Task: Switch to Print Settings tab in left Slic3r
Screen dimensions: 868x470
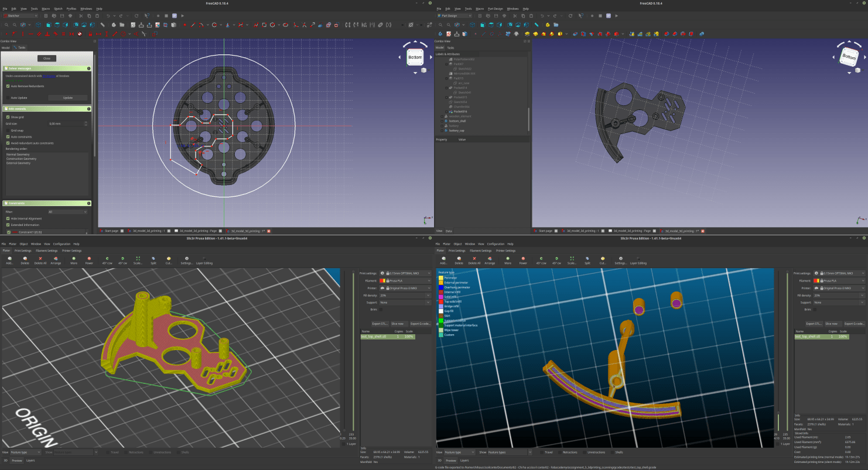Action: click(x=23, y=251)
